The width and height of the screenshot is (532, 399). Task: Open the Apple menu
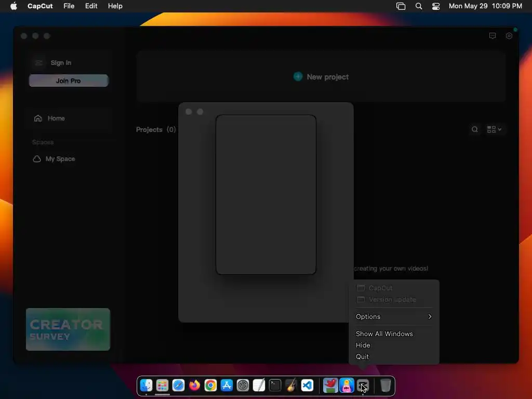point(14,6)
